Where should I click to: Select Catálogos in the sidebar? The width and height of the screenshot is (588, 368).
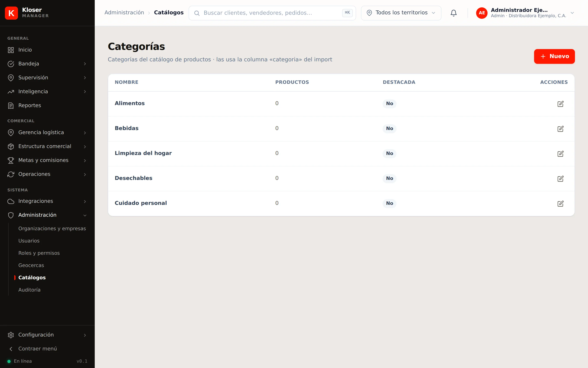pyautogui.click(x=32, y=277)
